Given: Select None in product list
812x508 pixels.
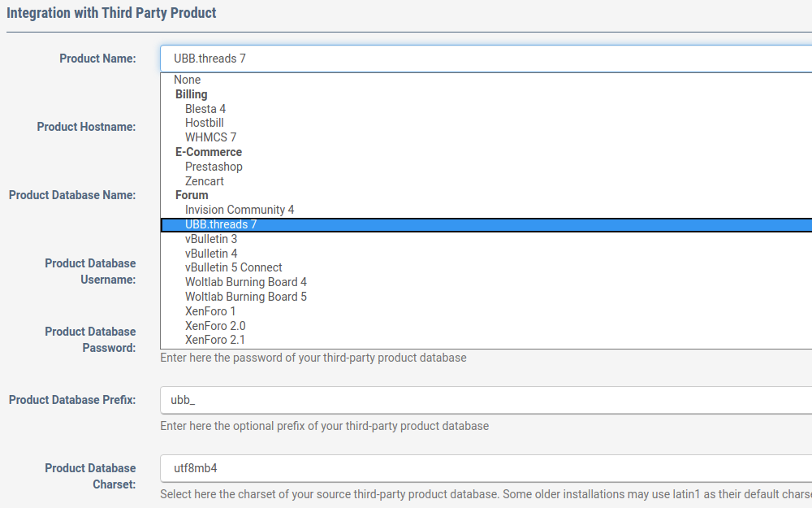Looking at the screenshot, I should click(x=486, y=80).
